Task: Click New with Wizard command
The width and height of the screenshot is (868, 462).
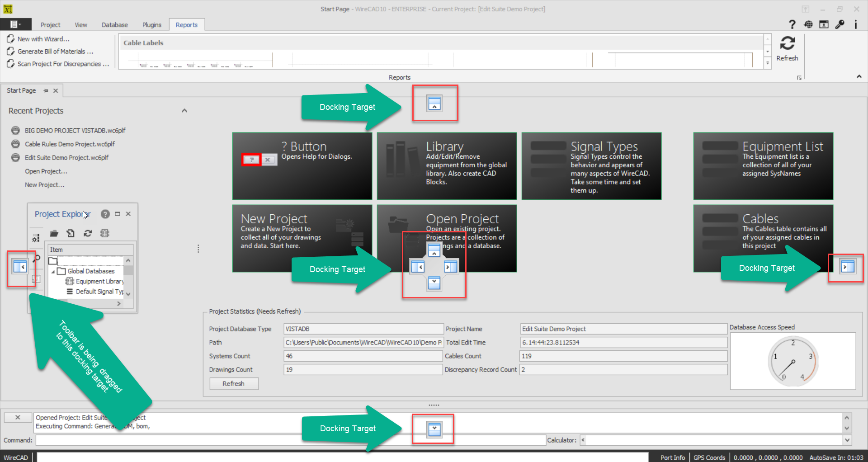Action: tap(38, 39)
